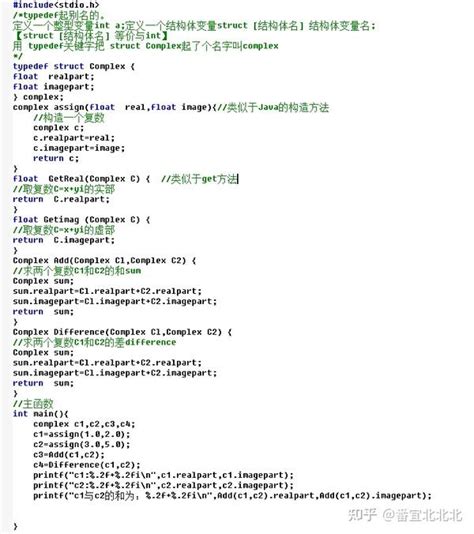Image resolution: width=474 pixels, height=534 pixels.
Task: Click the c.realpart=real statement
Action: (x=74, y=138)
